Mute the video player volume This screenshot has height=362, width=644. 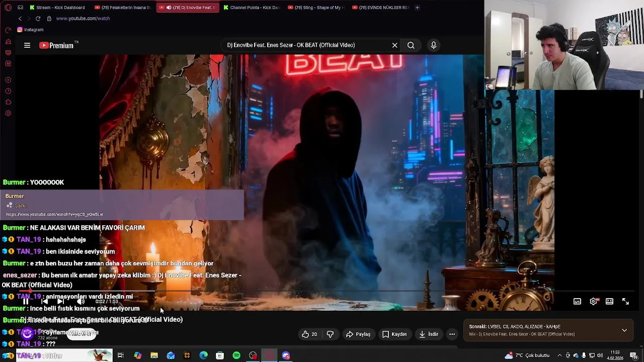click(x=80, y=302)
